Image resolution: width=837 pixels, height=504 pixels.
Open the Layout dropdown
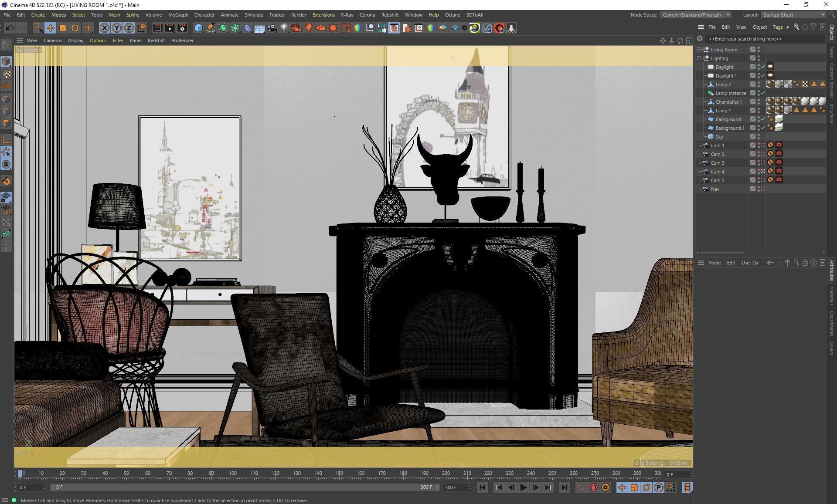tap(793, 15)
